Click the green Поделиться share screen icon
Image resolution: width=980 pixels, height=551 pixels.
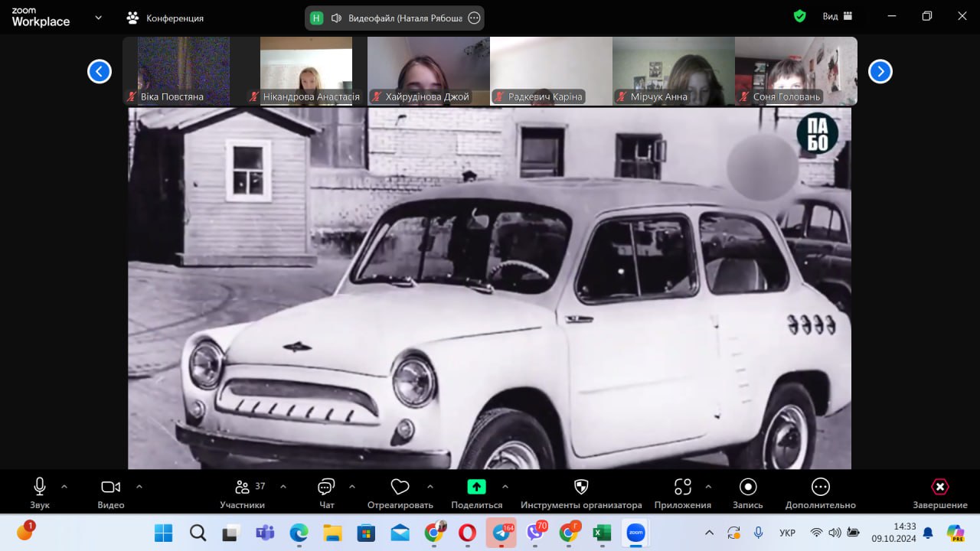(476, 487)
